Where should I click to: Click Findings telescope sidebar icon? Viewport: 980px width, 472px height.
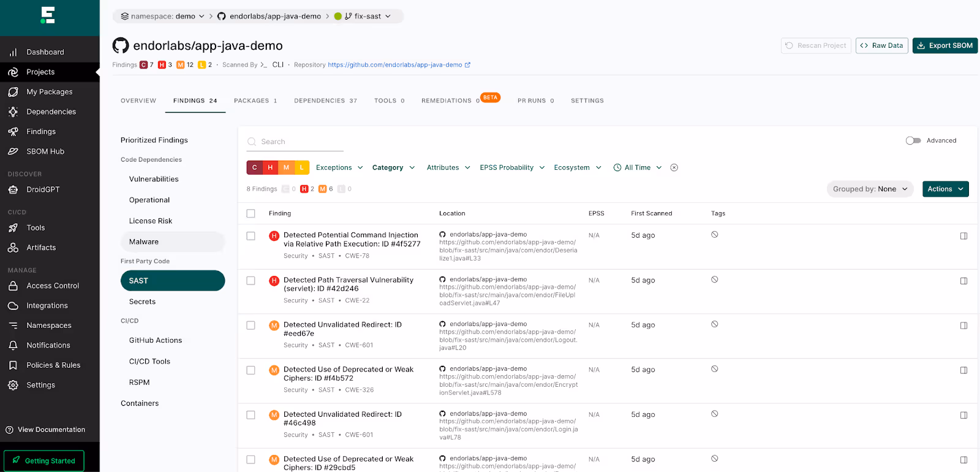click(x=13, y=131)
